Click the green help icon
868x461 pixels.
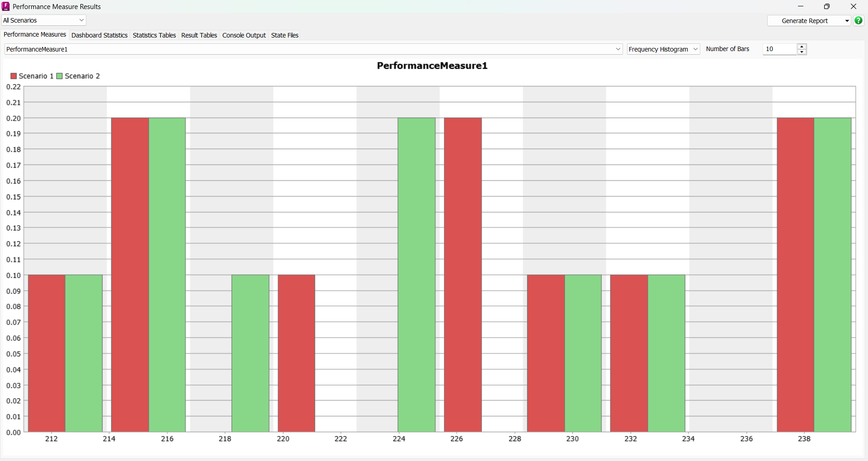[x=859, y=20]
